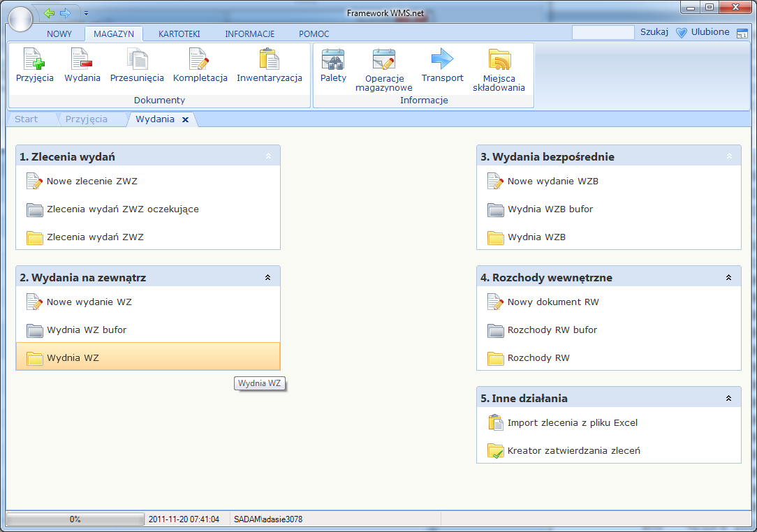Collapse the Wydania bezpośrednie panel

[x=730, y=156]
